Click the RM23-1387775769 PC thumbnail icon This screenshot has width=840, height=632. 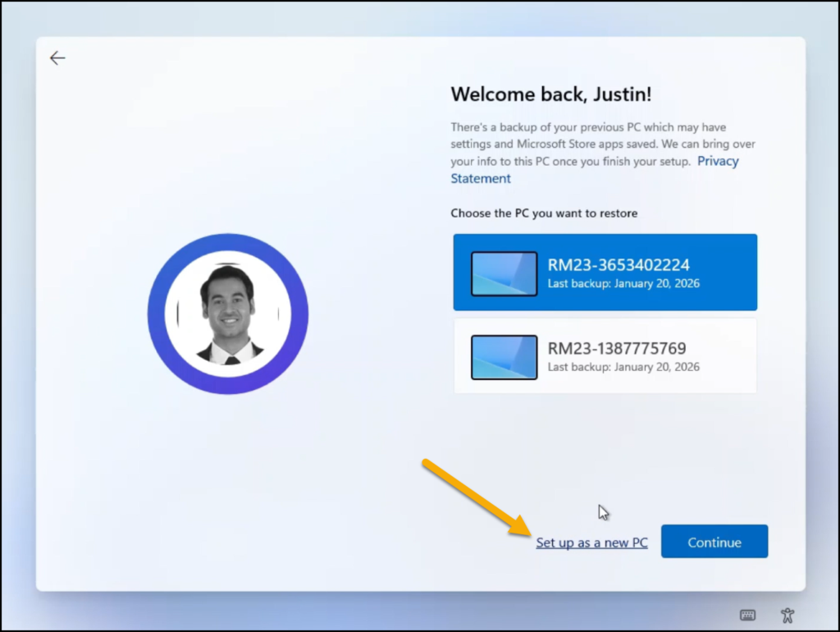tap(504, 357)
